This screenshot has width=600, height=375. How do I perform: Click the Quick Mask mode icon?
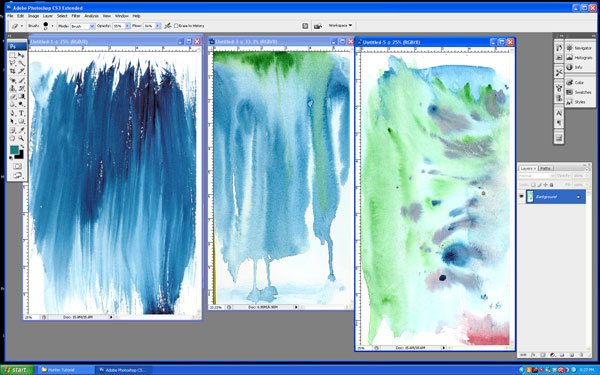[x=17, y=166]
